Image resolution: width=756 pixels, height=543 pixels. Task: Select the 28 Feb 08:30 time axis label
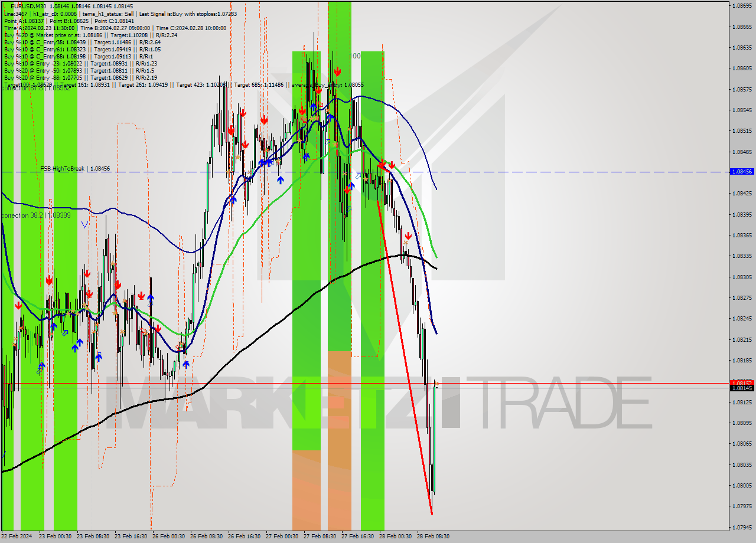(433, 537)
